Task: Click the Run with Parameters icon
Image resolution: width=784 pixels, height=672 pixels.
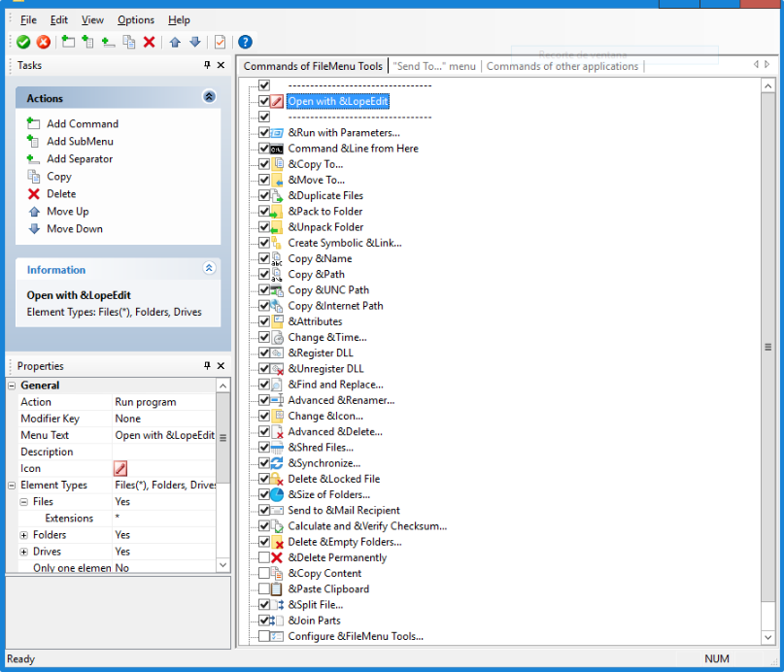Action: (277, 133)
